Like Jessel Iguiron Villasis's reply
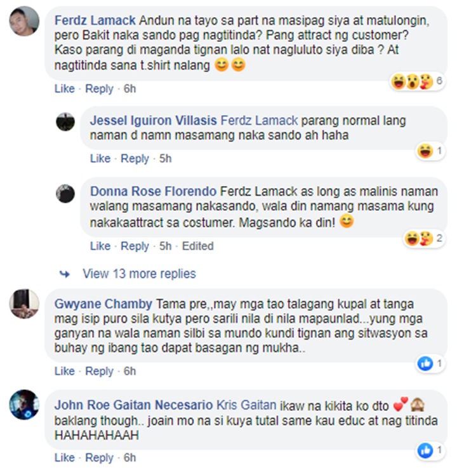This screenshot has width=476, height=468. tap(100, 159)
